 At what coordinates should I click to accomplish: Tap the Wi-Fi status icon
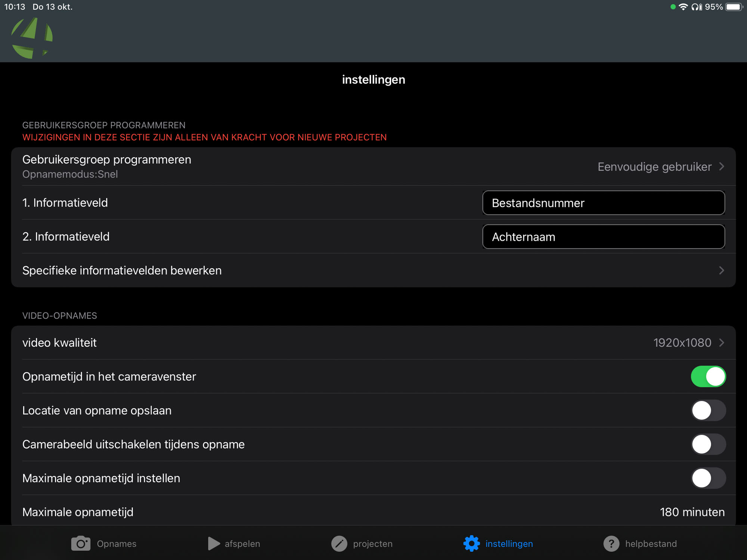[x=683, y=7]
